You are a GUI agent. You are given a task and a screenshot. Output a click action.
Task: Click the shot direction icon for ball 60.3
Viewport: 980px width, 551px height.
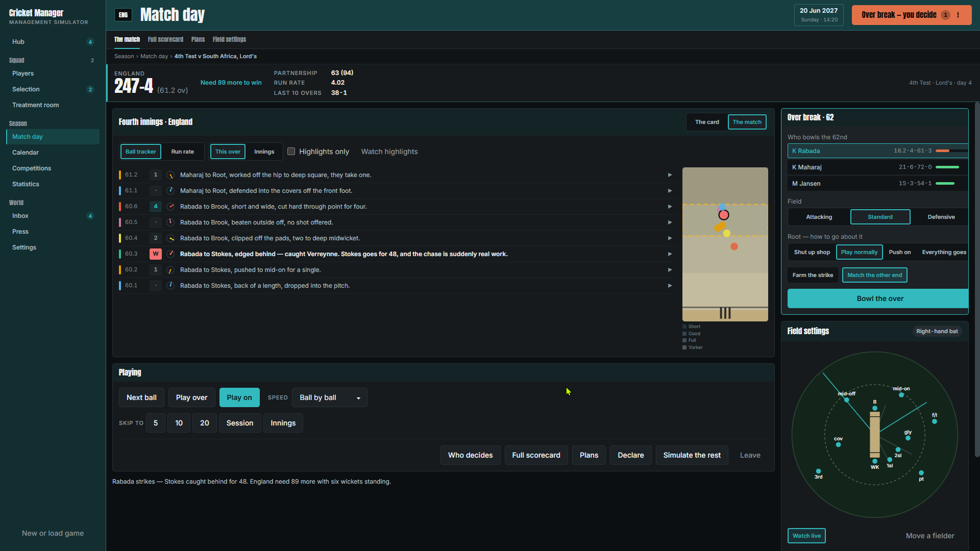point(170,254)
